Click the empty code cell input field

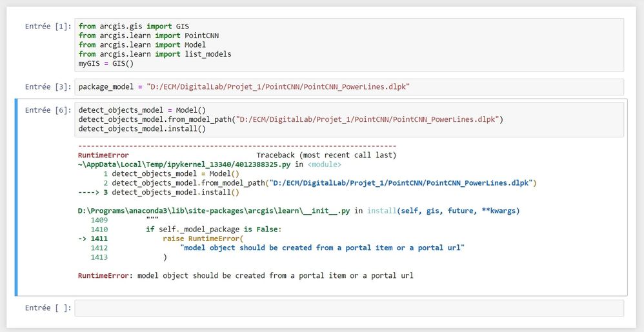[x=348, y=308]
